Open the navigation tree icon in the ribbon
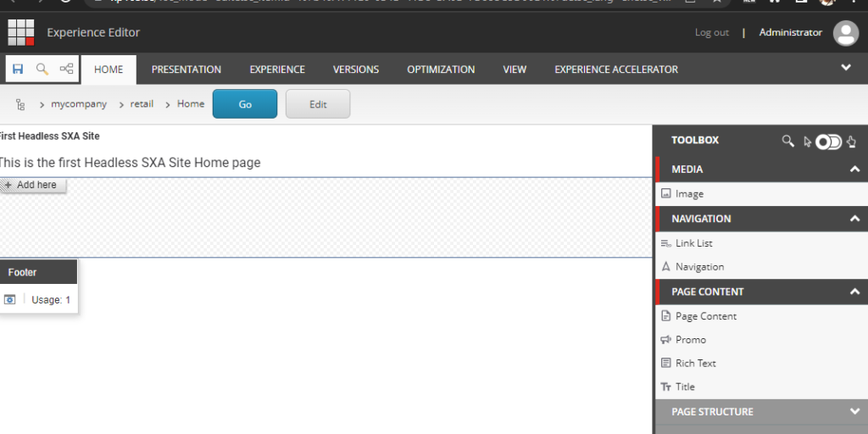The width and height of the screenshot is (868, 434). click(66, 69)
